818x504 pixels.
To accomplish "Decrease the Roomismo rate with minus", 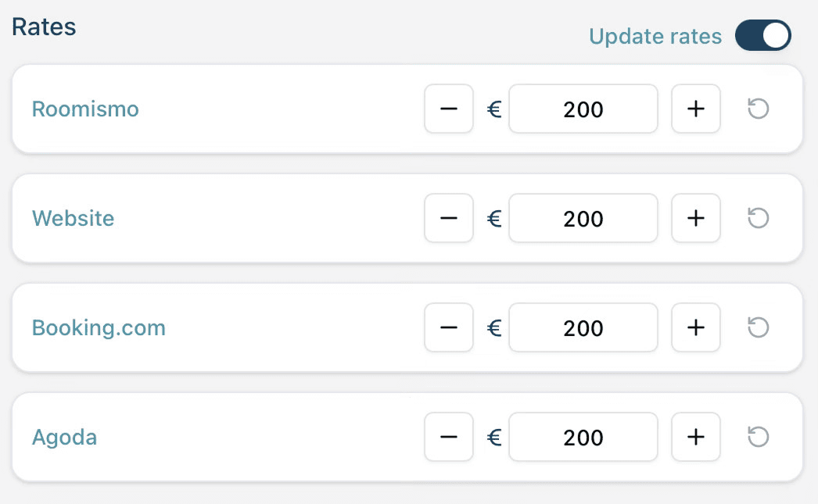I will (449, 109).
